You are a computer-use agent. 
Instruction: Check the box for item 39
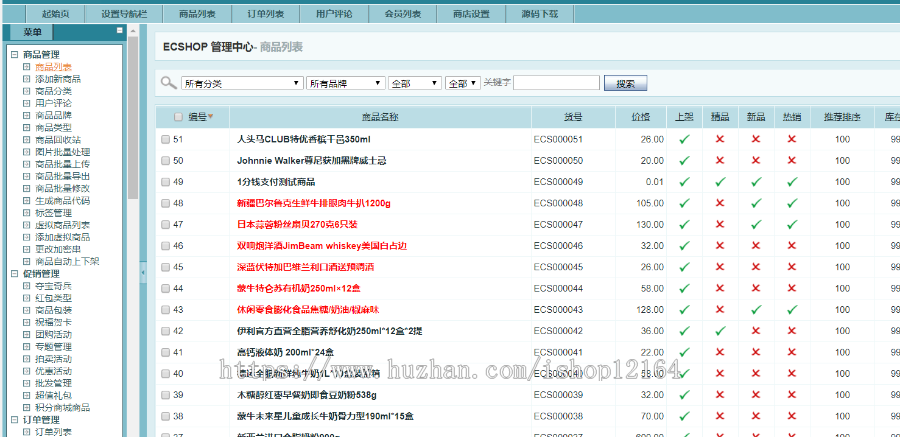pyautogui.click(x=165, y=395)
